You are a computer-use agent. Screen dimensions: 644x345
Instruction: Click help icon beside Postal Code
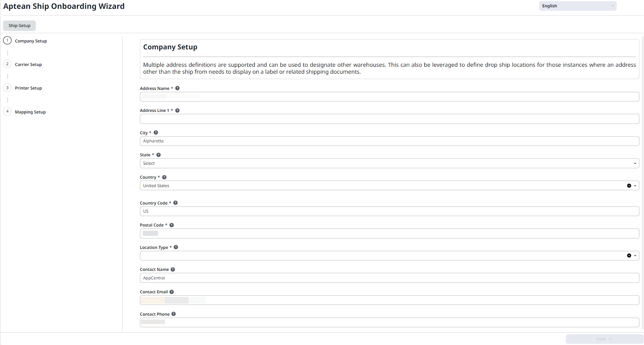[x=172, y=225]
